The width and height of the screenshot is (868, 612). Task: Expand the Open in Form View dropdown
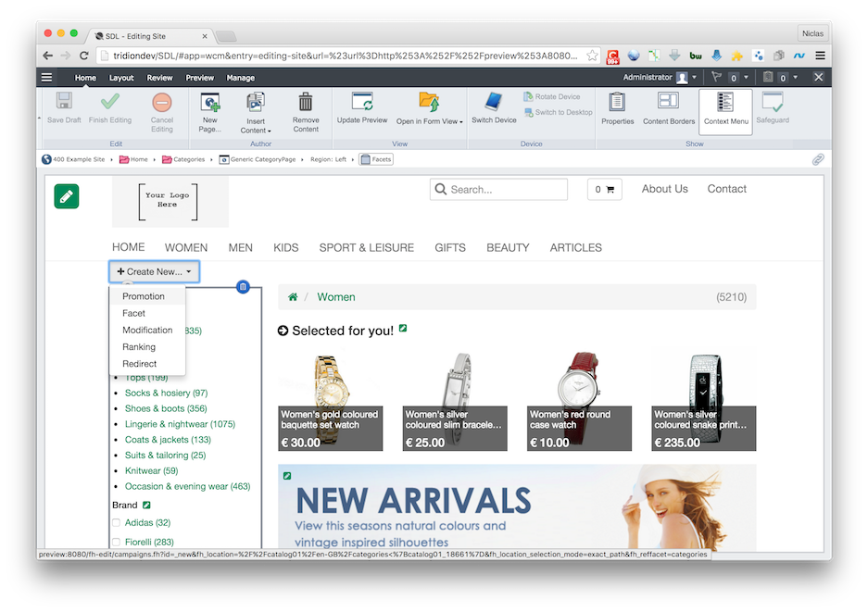429,121
